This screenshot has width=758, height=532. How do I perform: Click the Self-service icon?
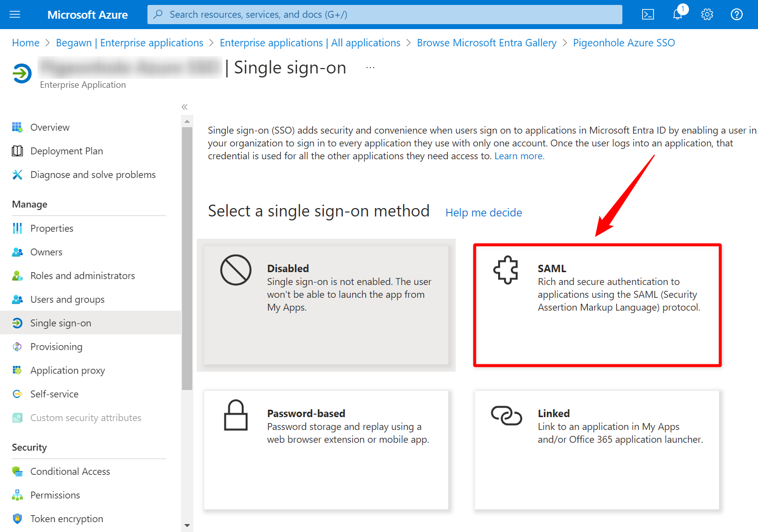pyautogui.click(x=17, y=394)
